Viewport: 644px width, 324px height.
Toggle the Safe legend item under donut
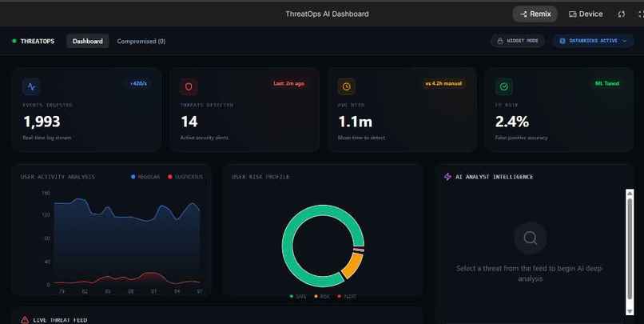[298, 297]
